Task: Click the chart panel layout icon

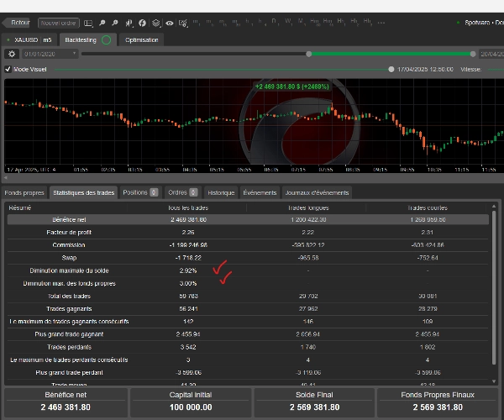Action: (88, 23)
